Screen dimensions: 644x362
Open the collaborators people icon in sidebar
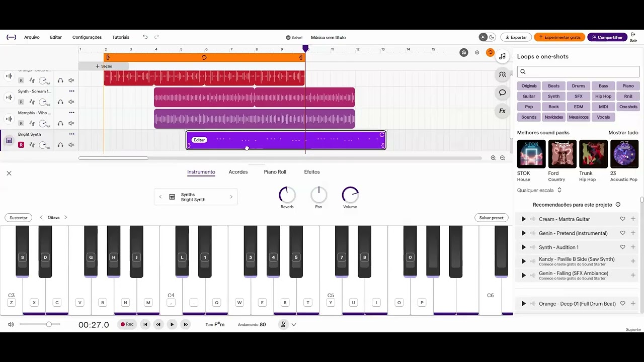click(502, 74)
